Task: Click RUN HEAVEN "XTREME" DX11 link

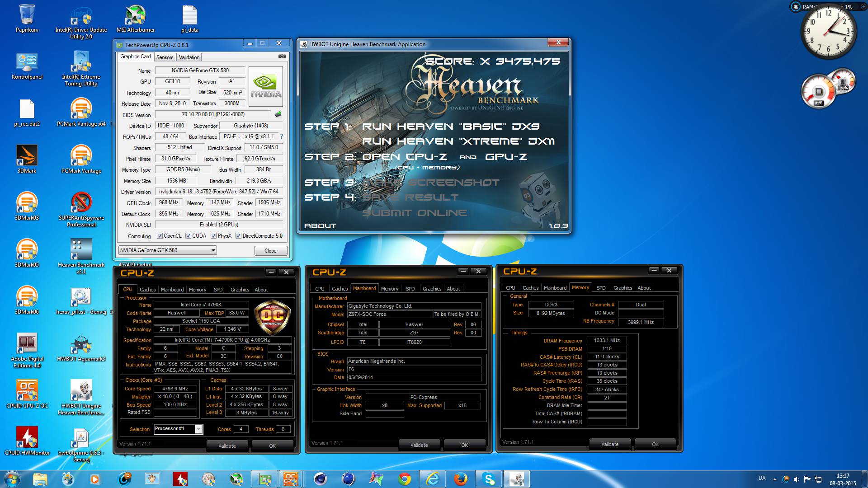Action: [x=458, y=141]
